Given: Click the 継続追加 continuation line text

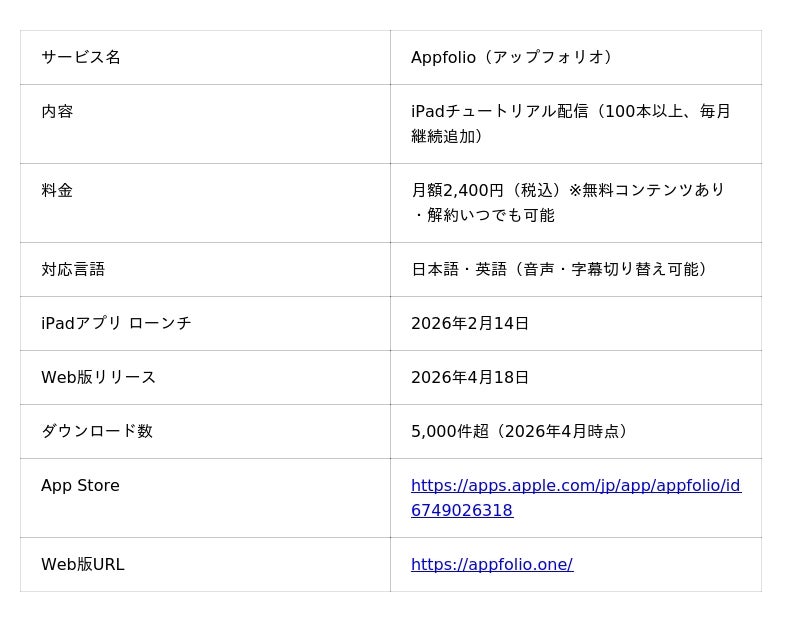Looking at the screenshot, I should 448,137.
